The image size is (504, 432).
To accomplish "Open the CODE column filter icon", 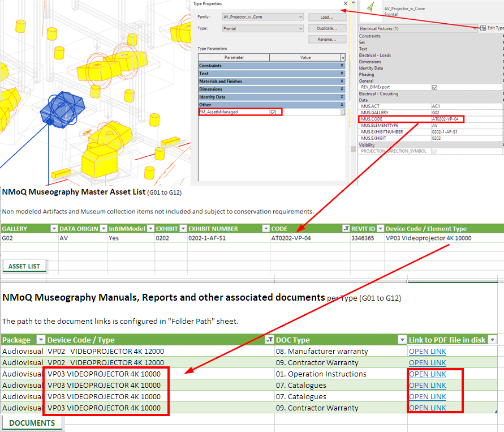I will coord(346,229).
